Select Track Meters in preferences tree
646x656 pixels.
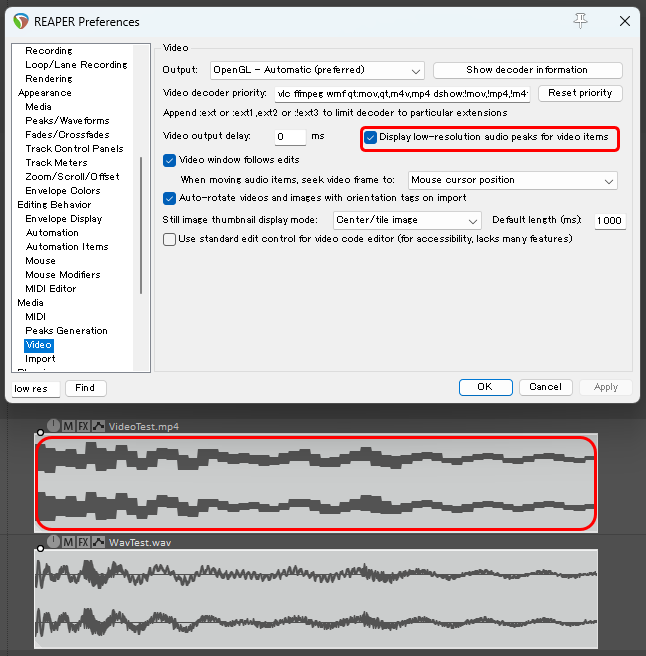pos(56,163)
